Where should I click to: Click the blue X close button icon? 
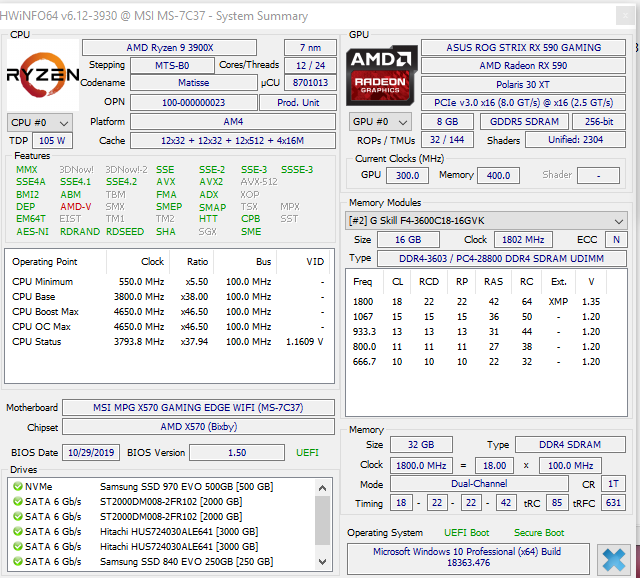coord(613,560)
